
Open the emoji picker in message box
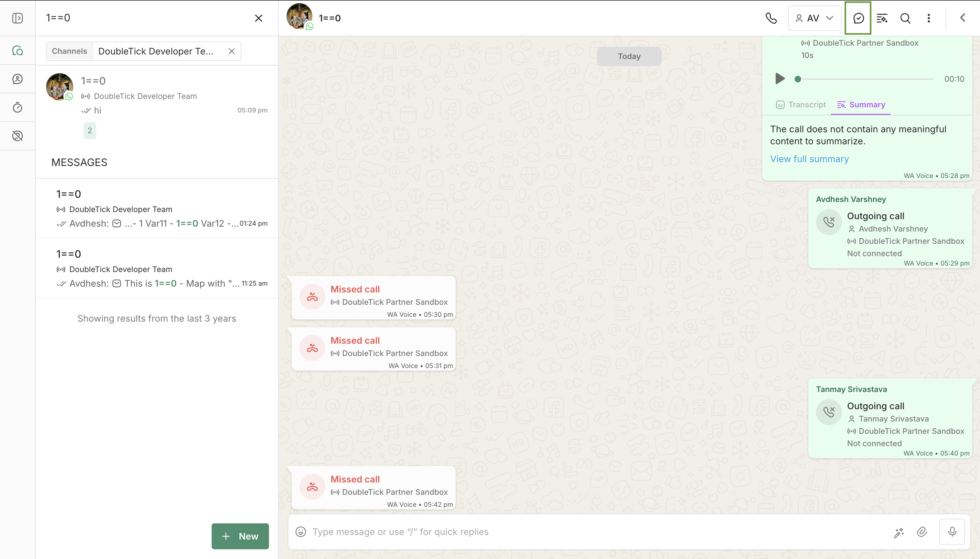click(x=300, y=532)
